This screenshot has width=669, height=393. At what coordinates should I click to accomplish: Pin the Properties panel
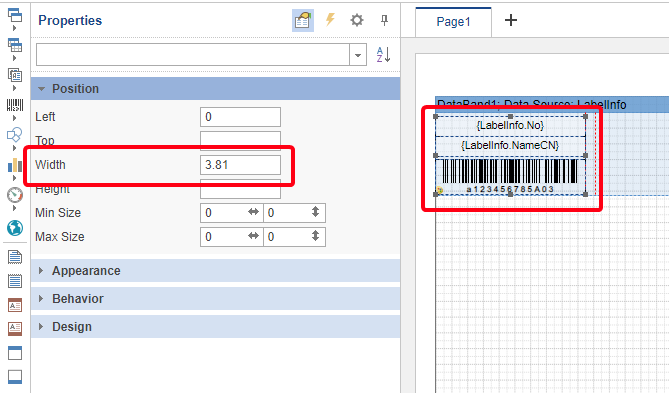point(384,20)
